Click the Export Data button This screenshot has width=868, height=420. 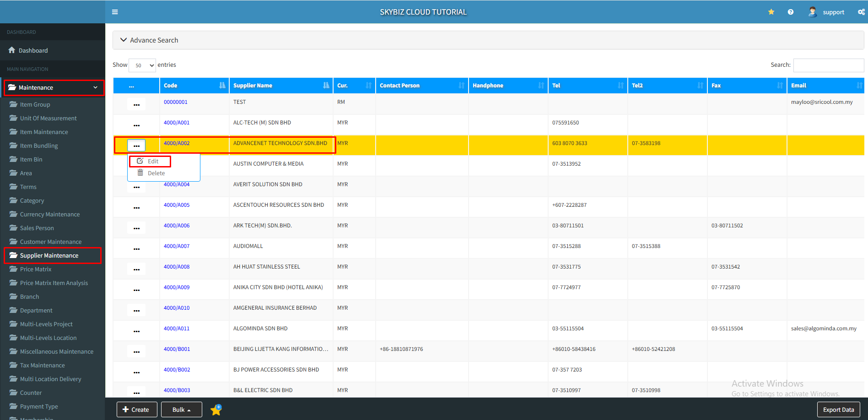[x=838, y=409]
